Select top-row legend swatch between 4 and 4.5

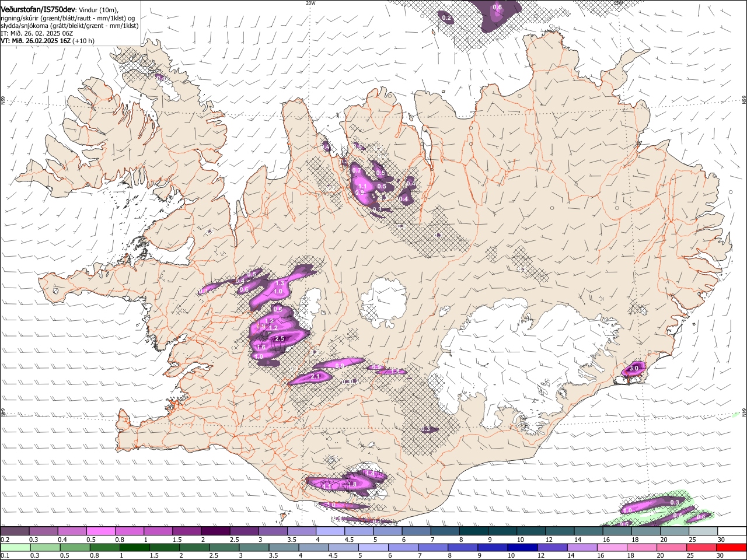[x=330, y=531]
